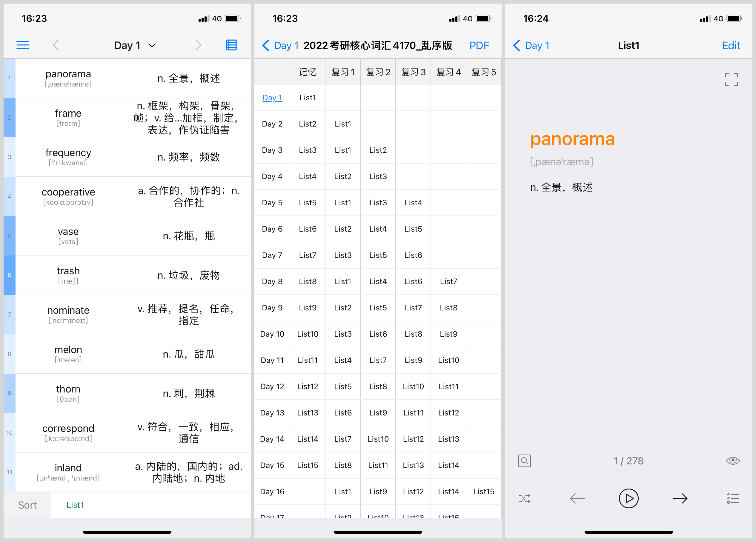Image resolution: width=756 pixels, height=542 pixels.
Task: Tap the 1 / 278 progress counter
Action: (x=628, y=461)
